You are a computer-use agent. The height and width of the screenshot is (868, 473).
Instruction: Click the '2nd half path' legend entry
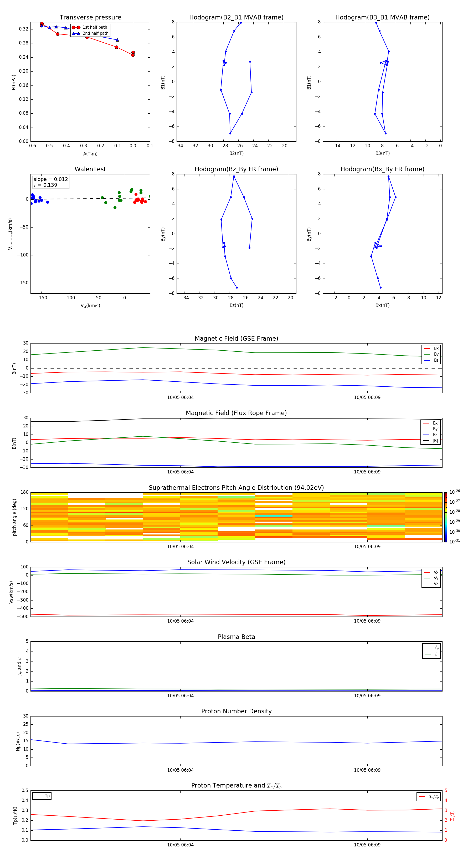point(90,33)
